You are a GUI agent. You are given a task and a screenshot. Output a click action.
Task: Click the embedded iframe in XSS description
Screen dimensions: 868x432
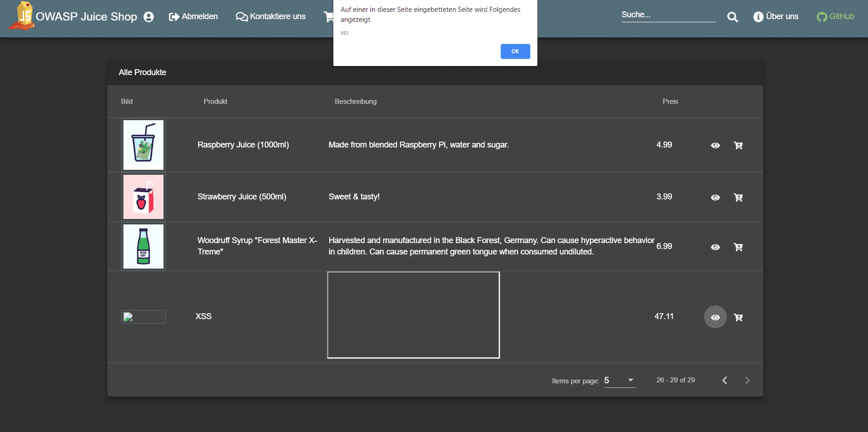click(x=414, y=315)
